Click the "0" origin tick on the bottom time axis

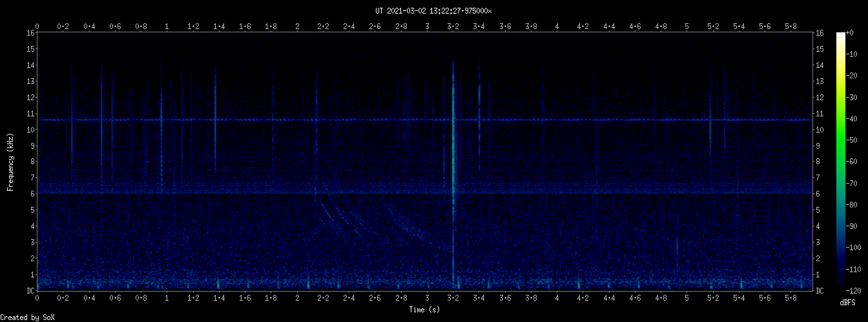37,298
